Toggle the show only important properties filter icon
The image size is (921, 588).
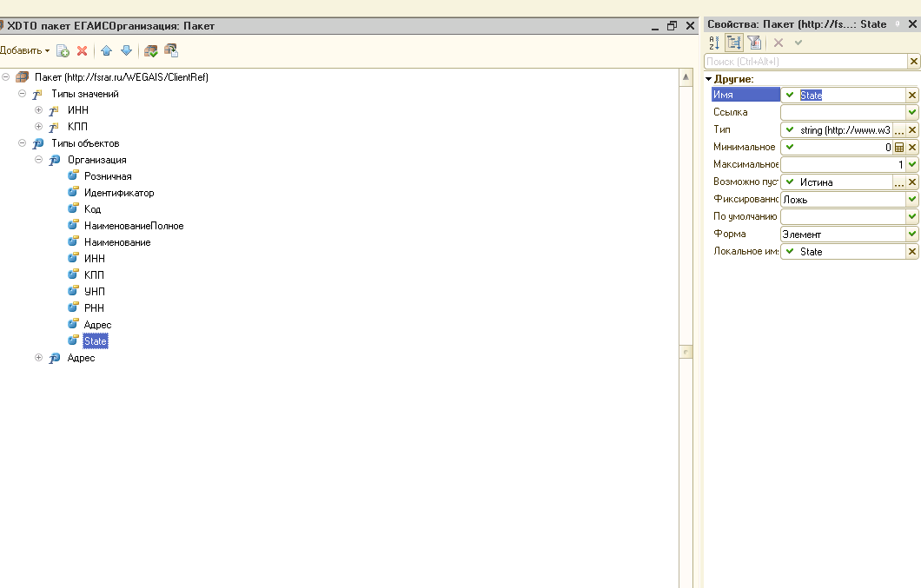(753, 43)
